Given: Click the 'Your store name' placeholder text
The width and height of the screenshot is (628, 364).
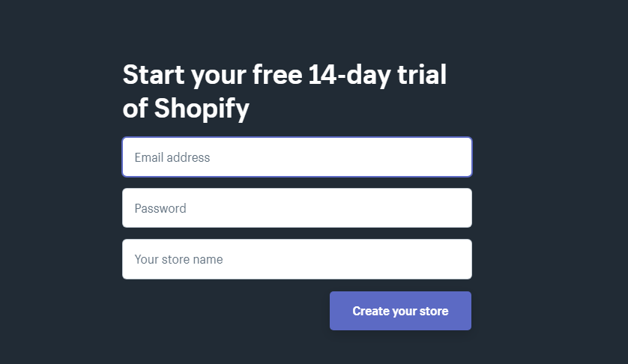Looking at the screenshot, I should 178,259.
